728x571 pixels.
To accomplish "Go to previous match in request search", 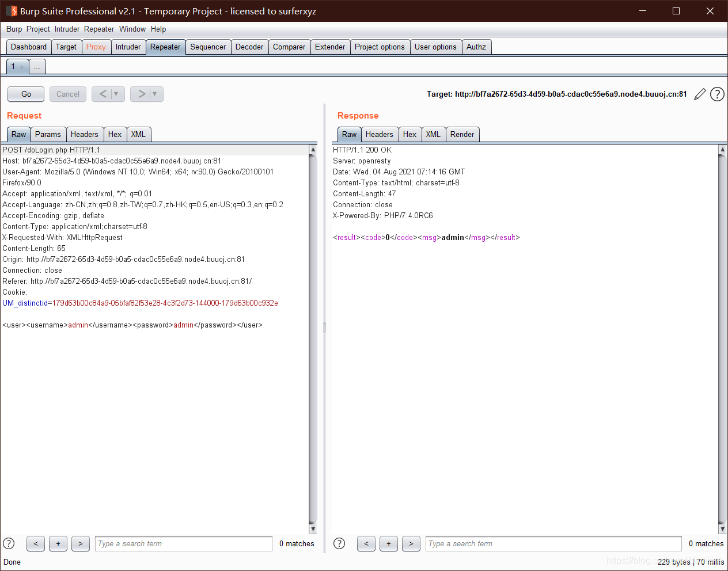I will (x=36, y=543).
